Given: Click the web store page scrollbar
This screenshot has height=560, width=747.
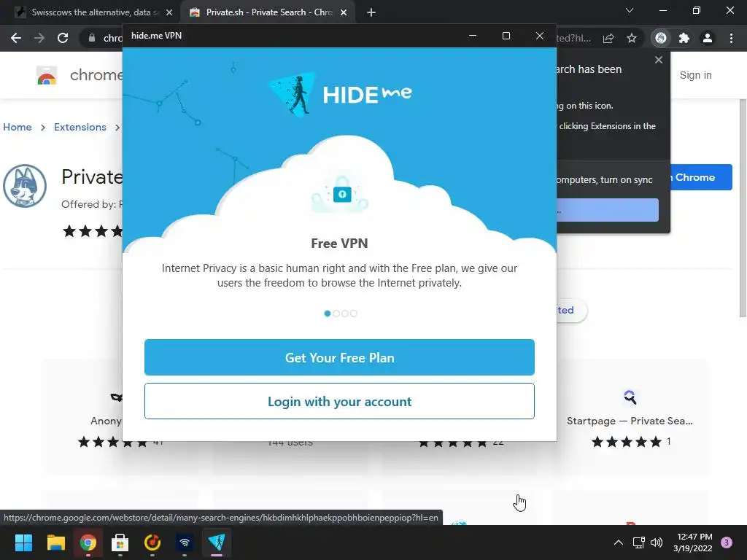Looking at the screenshot, I should 742,208.
